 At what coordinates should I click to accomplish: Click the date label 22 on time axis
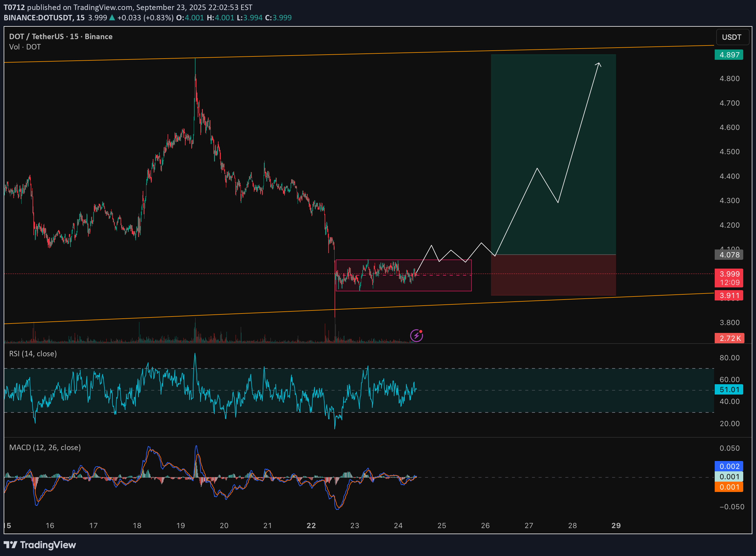click(x=311, y=525)
